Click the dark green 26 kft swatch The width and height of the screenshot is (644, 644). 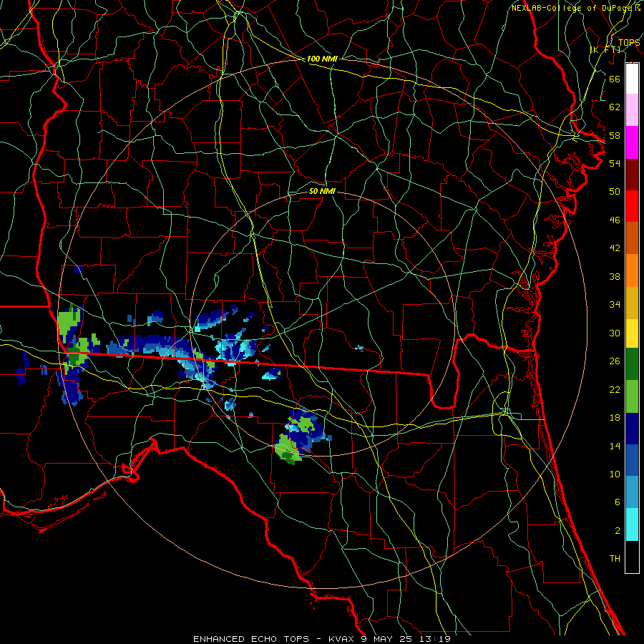(x=632, y=364)
